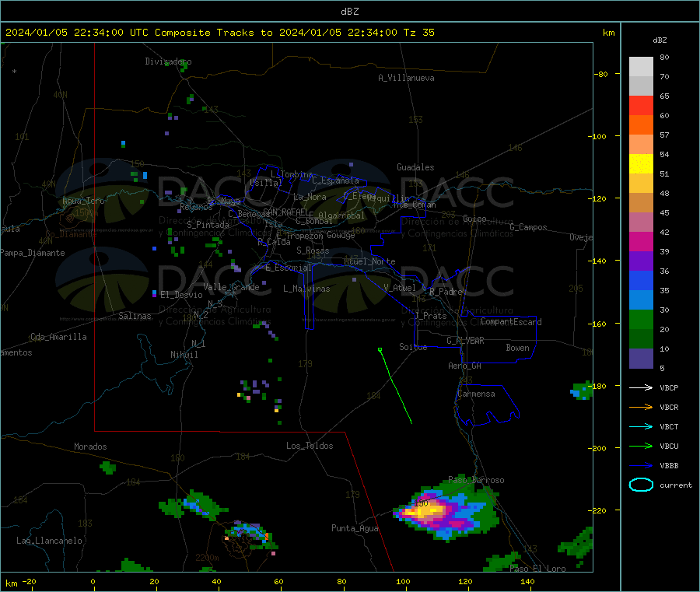This screenshot has height=592, width=700.
Task: Click the Nihuil map label
Action: [x=184, y=355]
